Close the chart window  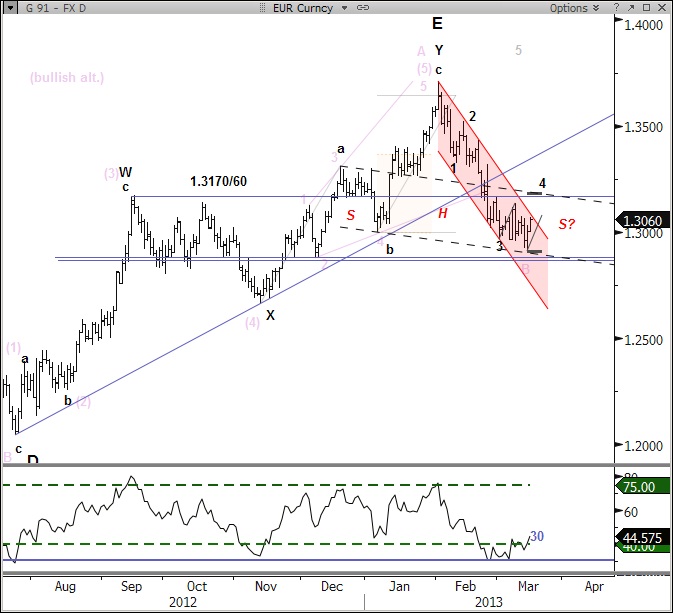tap(662, 8)
